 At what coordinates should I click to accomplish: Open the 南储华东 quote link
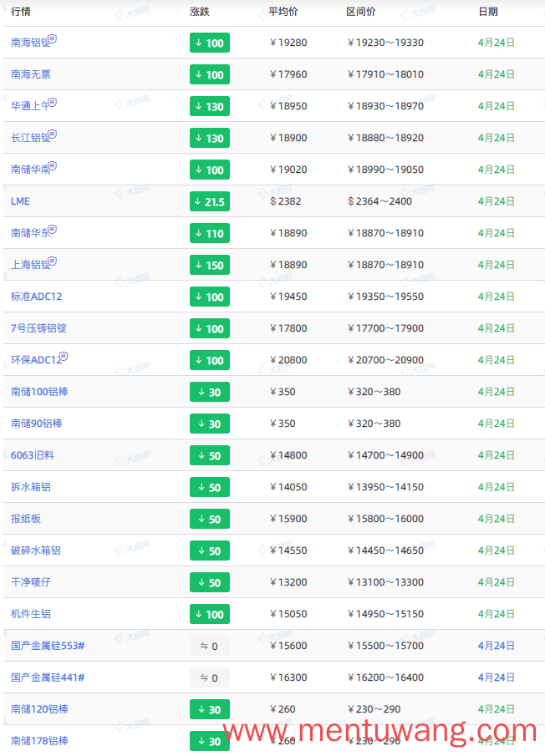(30, 233)
